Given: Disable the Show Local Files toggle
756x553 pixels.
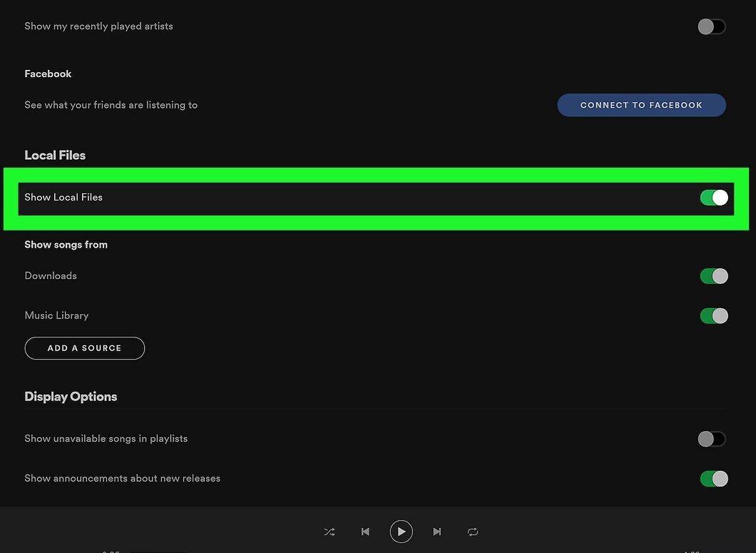Looking at the screenshot, I should click(714, 198).
